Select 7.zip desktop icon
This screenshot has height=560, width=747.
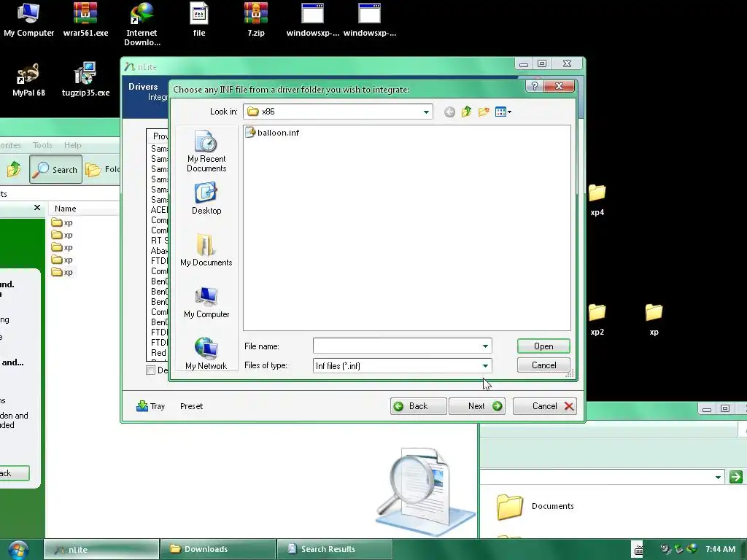(256, 20)
